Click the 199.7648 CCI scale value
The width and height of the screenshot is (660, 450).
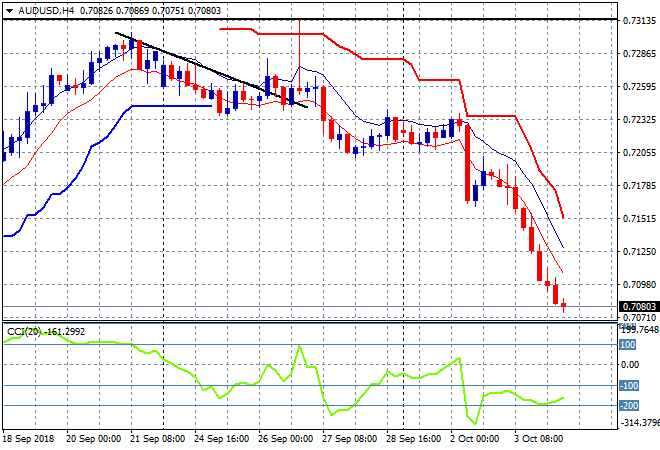(640, 329)
